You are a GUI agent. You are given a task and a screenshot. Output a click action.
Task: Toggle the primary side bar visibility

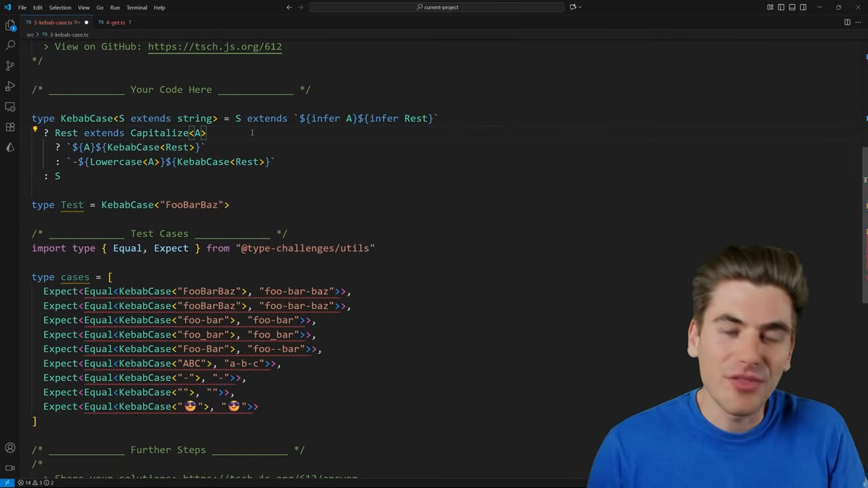click(x=781, y=7)
